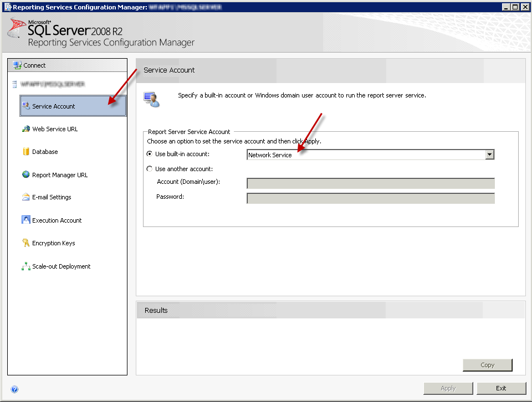Click the Connect computer icon
Viewport: 532px width, 402px height.
(x=17, y=65)
